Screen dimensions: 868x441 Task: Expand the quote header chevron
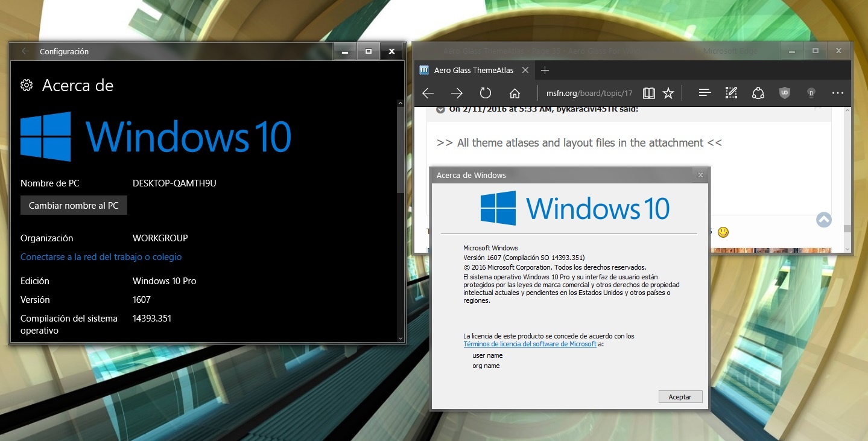[x=440, y=109]
